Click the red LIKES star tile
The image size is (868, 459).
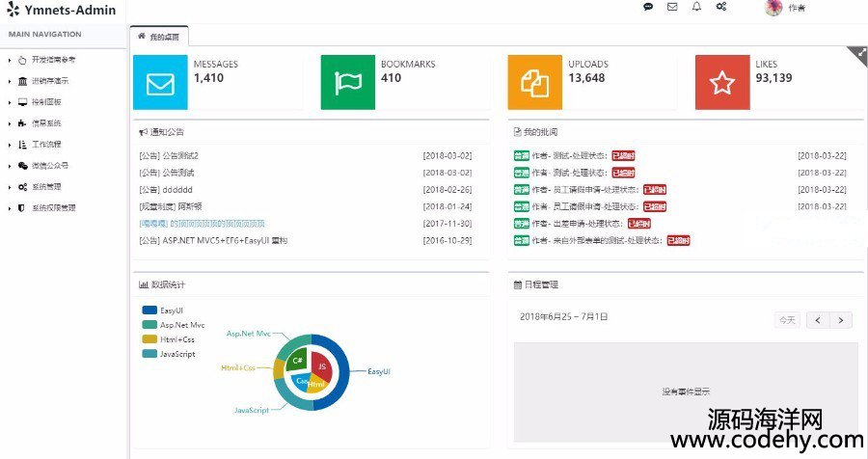(721, 83)
